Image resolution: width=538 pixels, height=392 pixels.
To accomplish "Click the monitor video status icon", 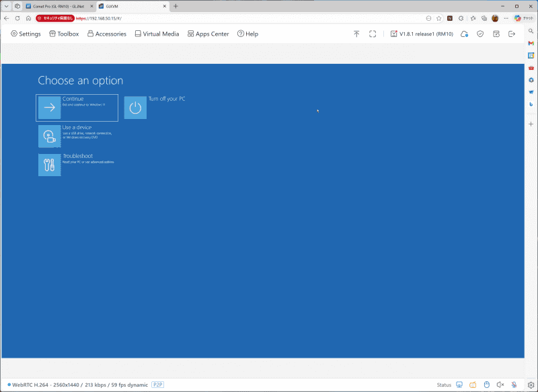I will click(x=459, y=385).
